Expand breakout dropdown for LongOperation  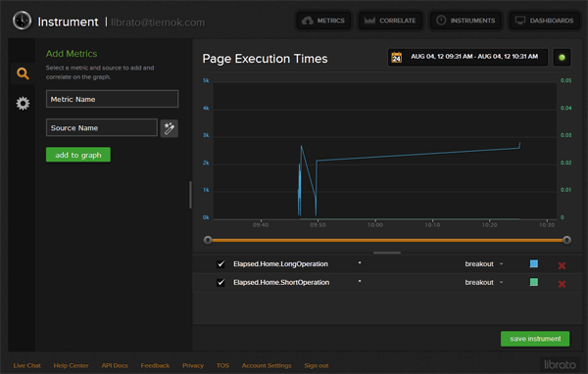pos(484,263)
